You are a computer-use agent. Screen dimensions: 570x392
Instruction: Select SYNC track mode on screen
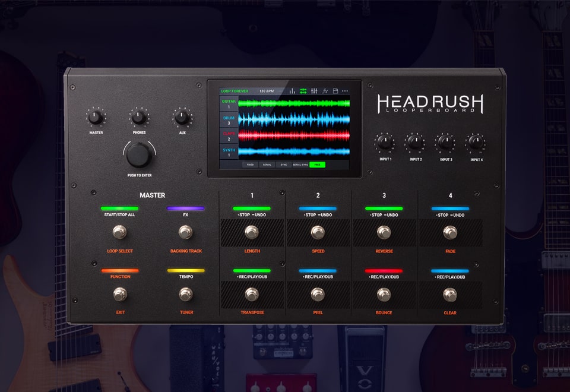(x=284, y=165)
